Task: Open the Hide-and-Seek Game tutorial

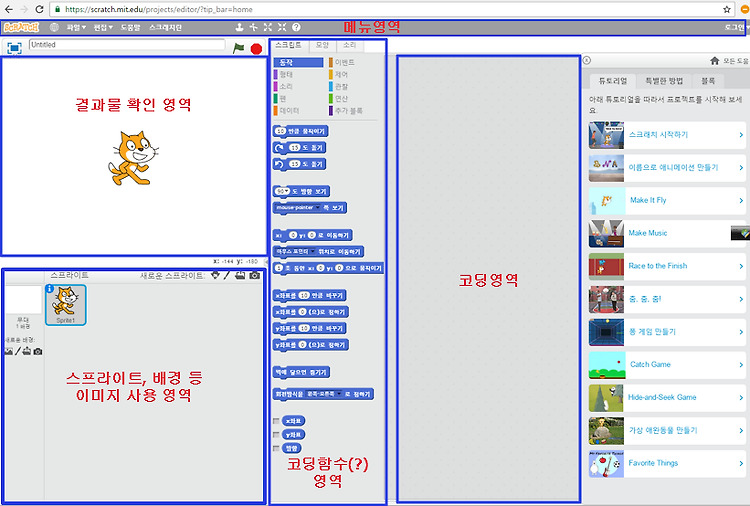Action: (666, 397)
